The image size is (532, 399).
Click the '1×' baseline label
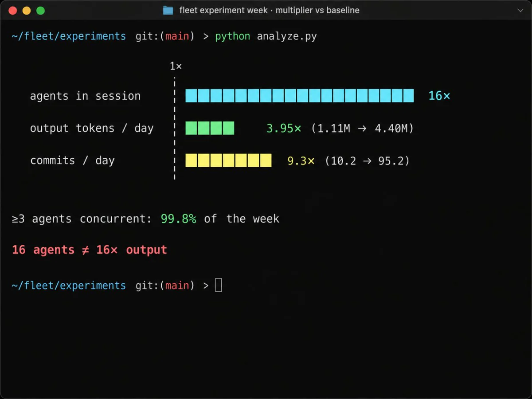(x=176, y=66)
